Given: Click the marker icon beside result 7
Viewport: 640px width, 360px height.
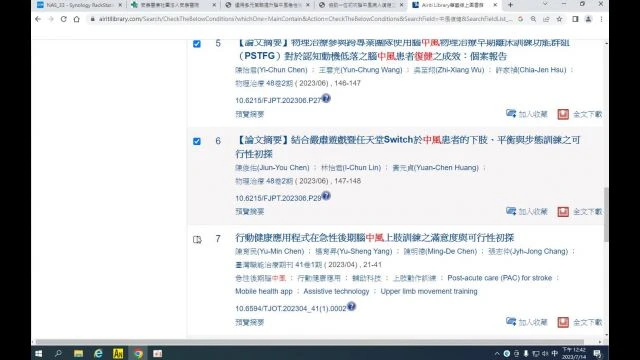Looking at the screenshot, I should click(x=197, y=240).
